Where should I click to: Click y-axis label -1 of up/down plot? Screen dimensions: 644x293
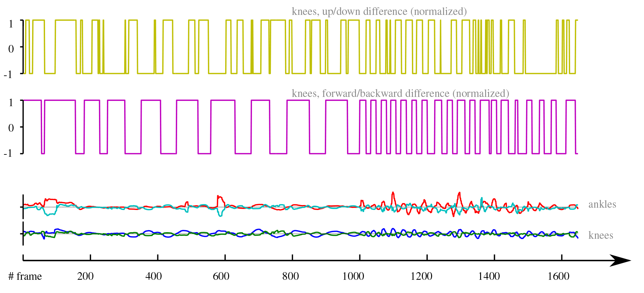click(8, 74)
